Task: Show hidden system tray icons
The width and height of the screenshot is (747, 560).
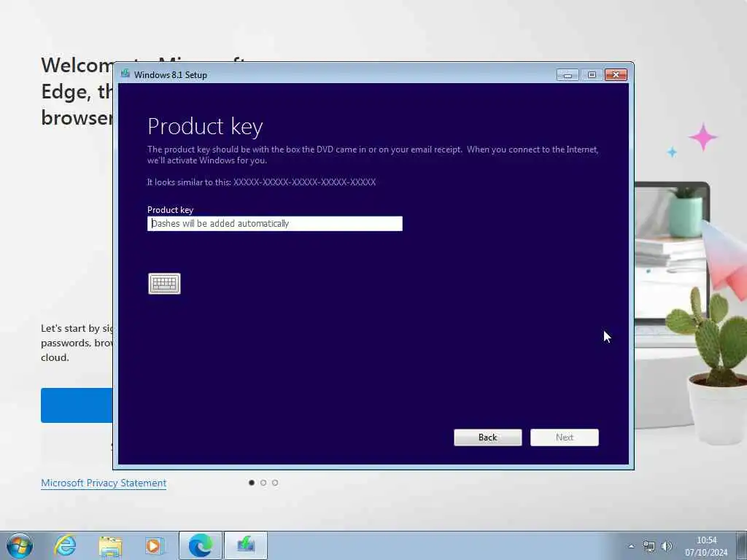Action: coord(631,546)
